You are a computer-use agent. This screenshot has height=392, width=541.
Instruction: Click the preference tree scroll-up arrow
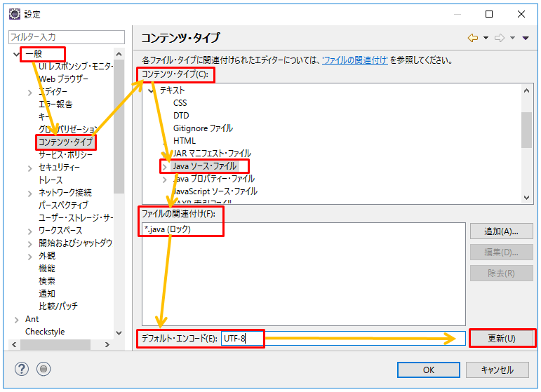point(119,54)
